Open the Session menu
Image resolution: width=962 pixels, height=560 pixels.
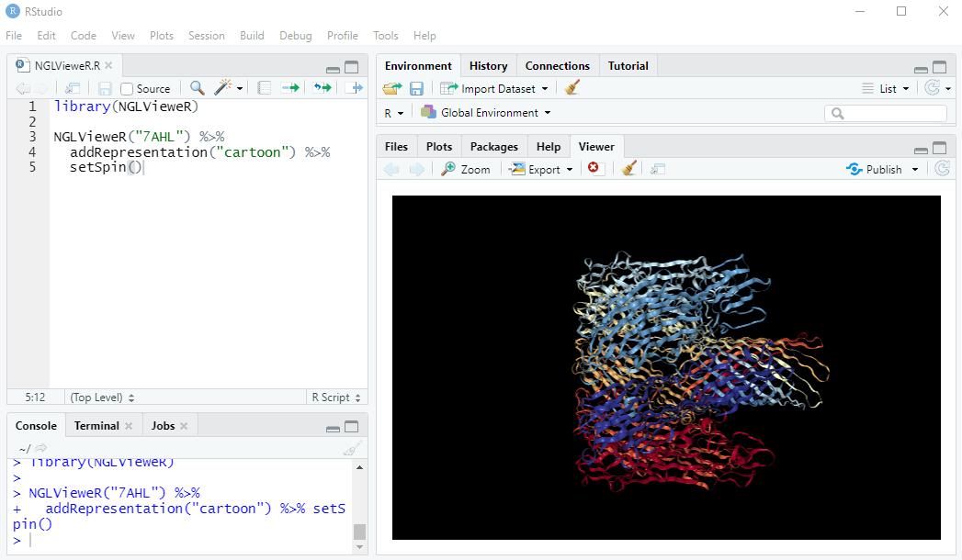pyautogui.click(x=206, y=36)
